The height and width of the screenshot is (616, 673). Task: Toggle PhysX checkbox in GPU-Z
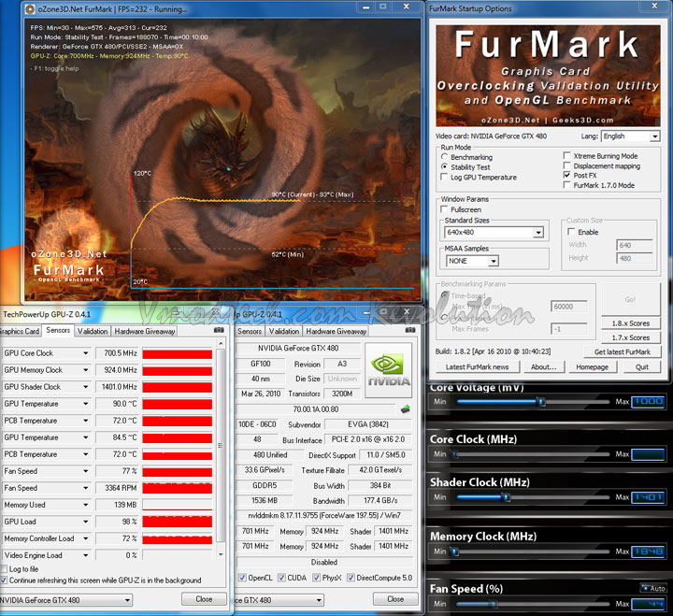316,578
